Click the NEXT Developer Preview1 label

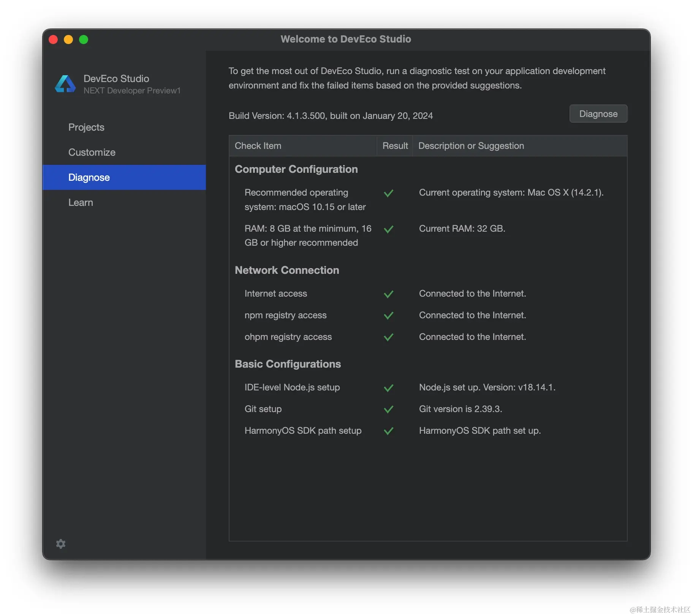tap(132, 91)
